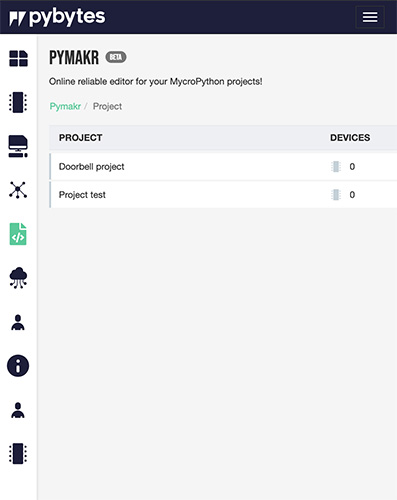This screenshot has height=500, width=397.
Task: Click the pybytes logo
Action: pyautogui.click(x=57, y=17)
